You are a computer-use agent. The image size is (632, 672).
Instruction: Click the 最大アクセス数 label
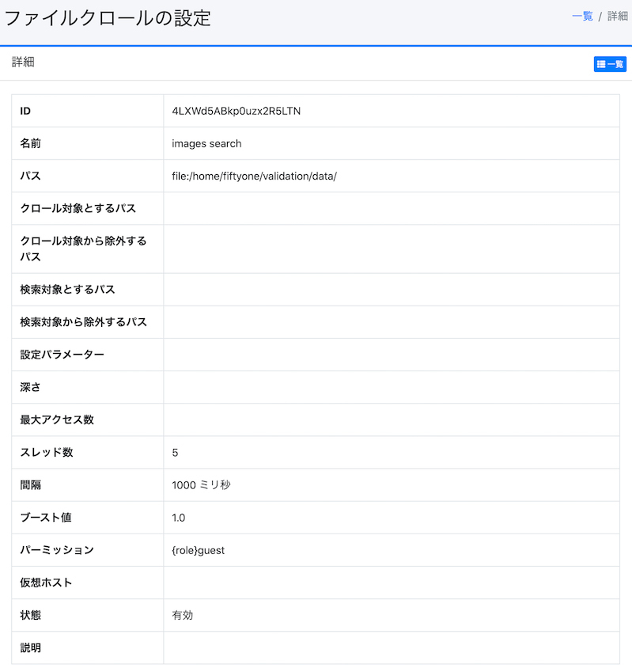(57, 420)
